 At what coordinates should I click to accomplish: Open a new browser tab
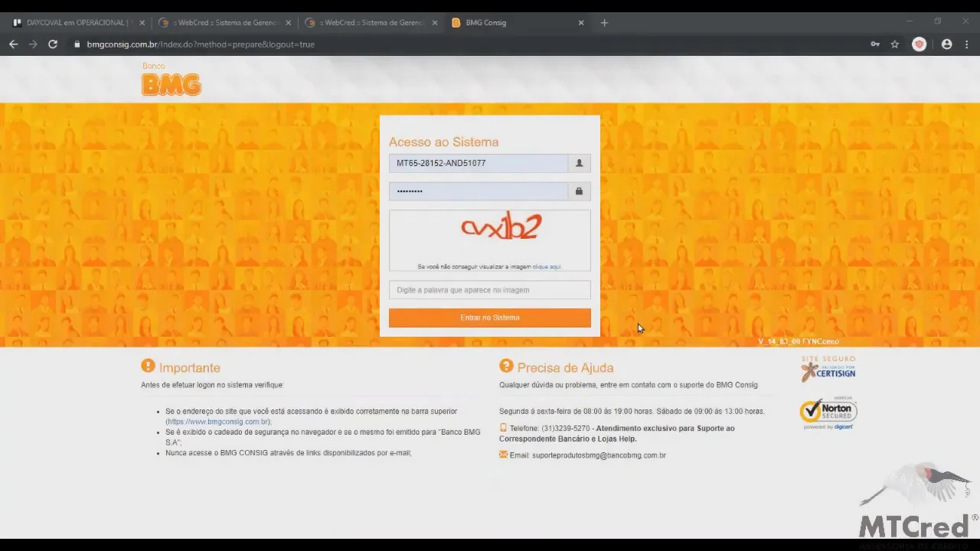click(604, 23)
